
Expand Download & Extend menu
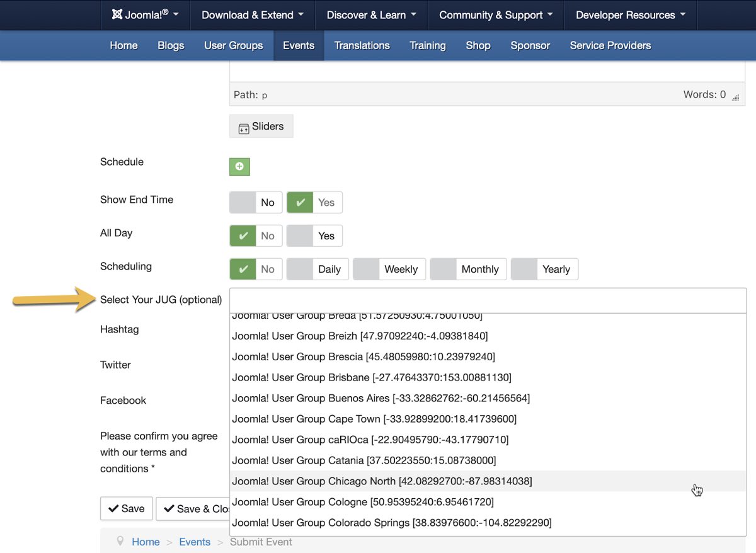(252, 15)
